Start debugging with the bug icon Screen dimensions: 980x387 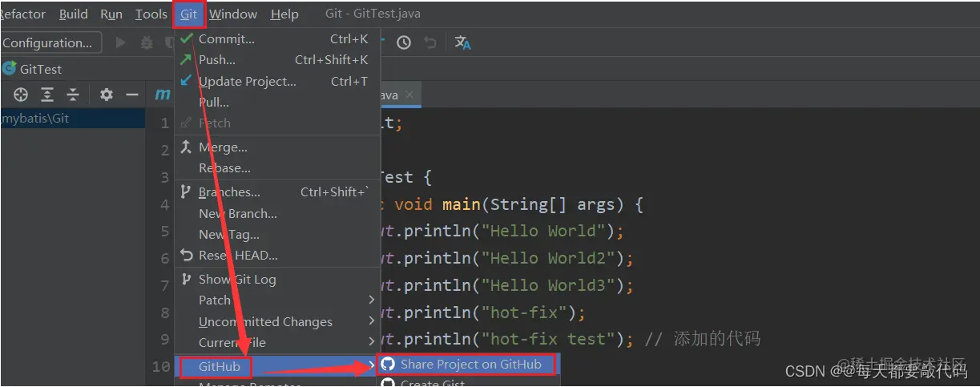[146, 42]
